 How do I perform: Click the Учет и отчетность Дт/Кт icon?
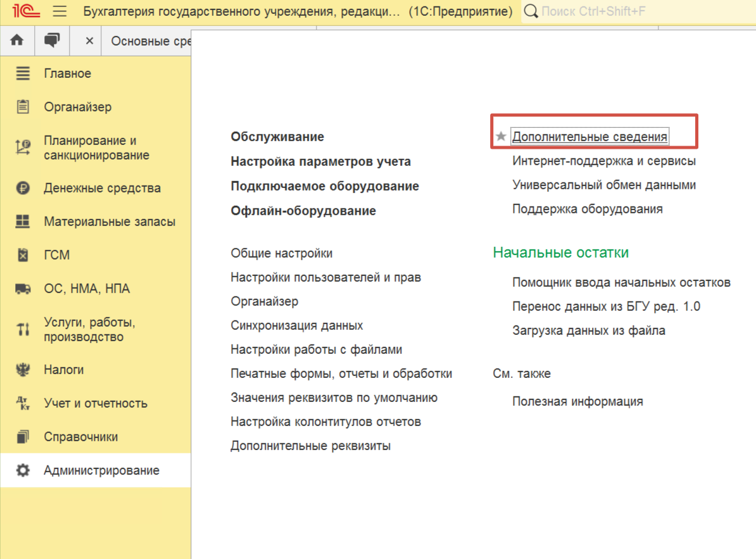point(23,403)
